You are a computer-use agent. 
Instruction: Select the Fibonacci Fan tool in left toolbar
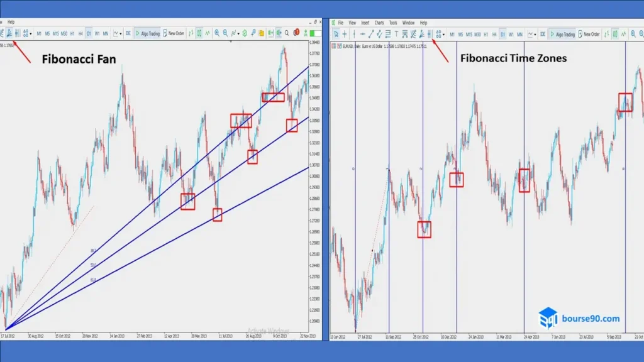[x=9, y=33]
